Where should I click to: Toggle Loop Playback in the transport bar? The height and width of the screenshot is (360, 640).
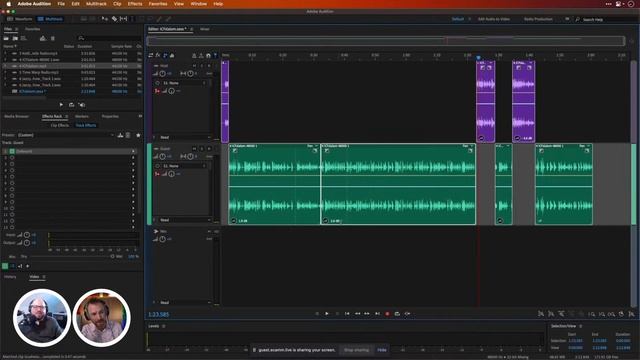pyautogui.click(x=397, y=313)
